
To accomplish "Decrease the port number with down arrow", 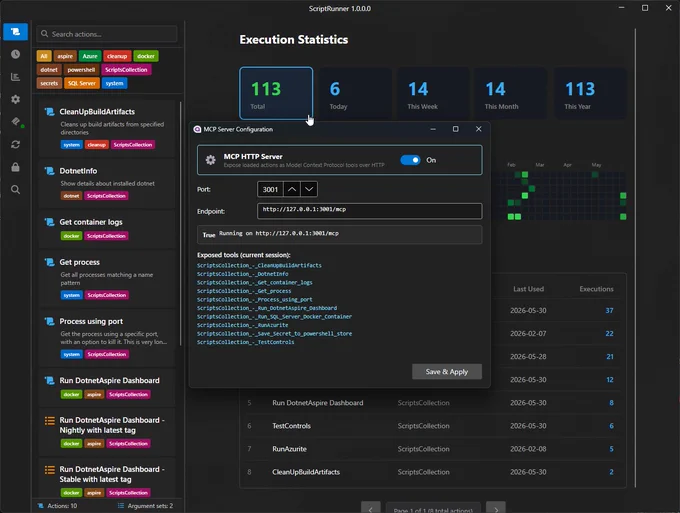I will pyautogui.click(x=309, y=190).
